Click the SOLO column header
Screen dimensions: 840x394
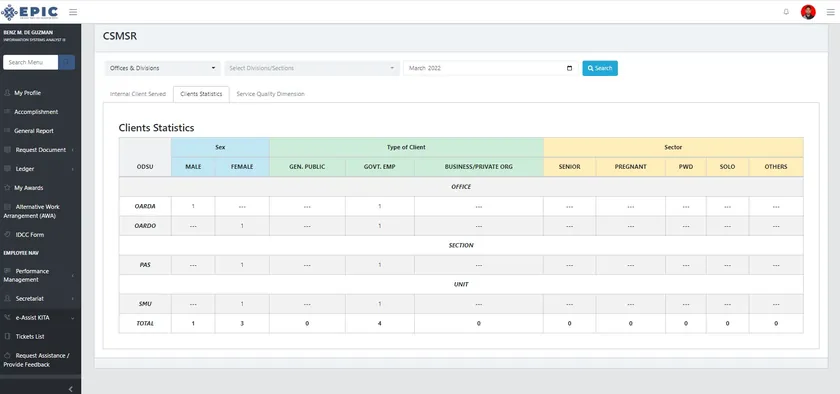point(728,167)
